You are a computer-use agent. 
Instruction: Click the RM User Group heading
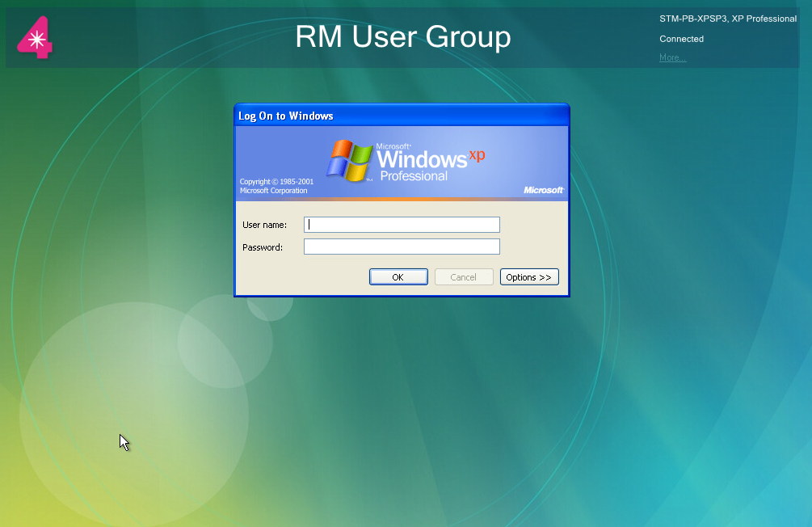[403, 37]
